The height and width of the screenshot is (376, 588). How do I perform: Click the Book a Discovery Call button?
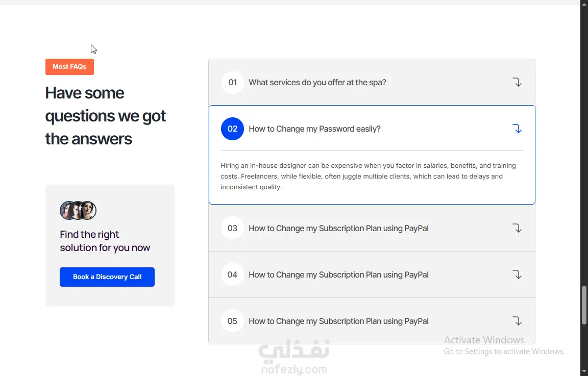tap(107, 277)
